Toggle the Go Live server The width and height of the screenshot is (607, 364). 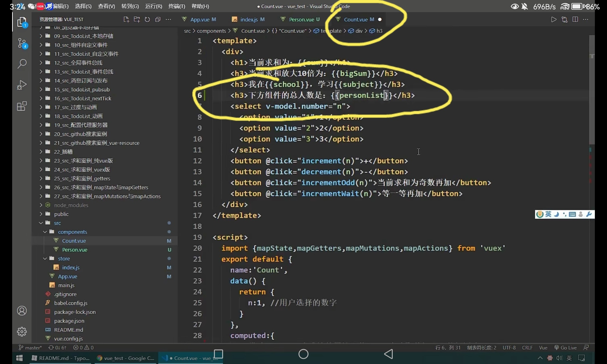(565, 348)
